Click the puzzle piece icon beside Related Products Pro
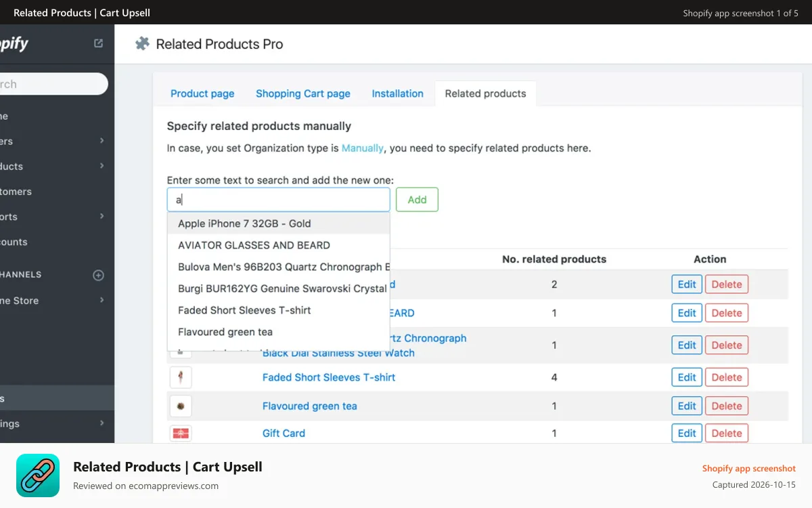 click(x=142, y=44)
